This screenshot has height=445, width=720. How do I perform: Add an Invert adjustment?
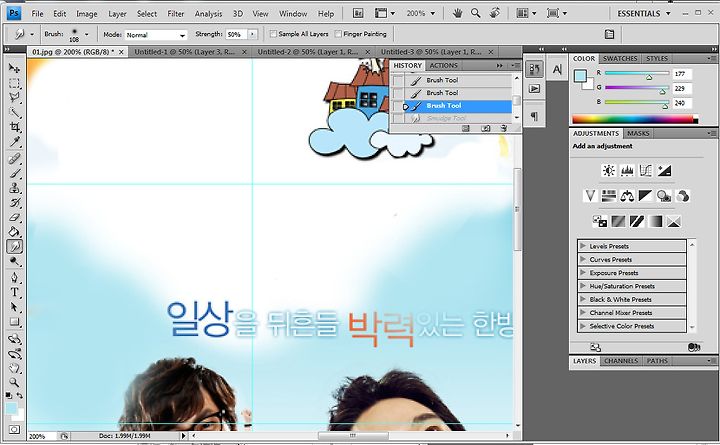coord(600,222)
